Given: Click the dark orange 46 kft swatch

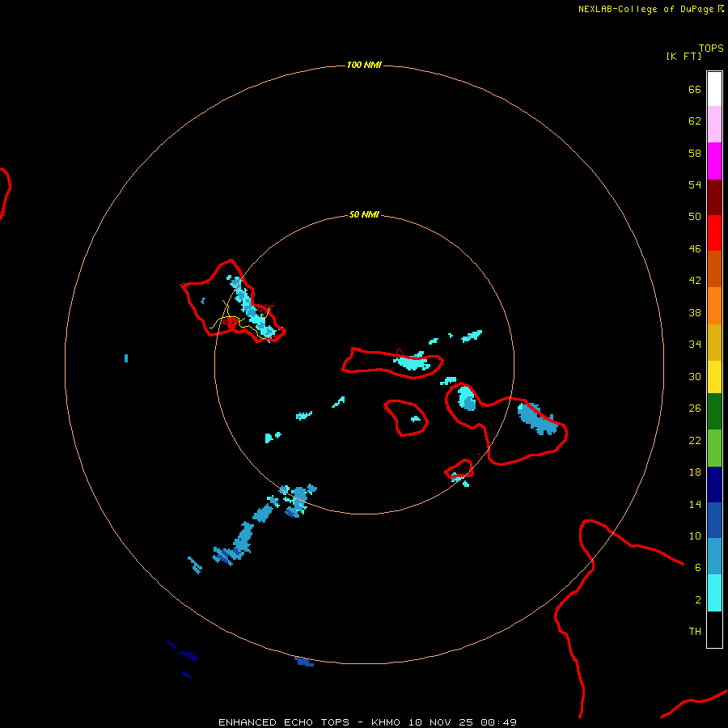Looking at the screenshot, I should pos(714,269).
